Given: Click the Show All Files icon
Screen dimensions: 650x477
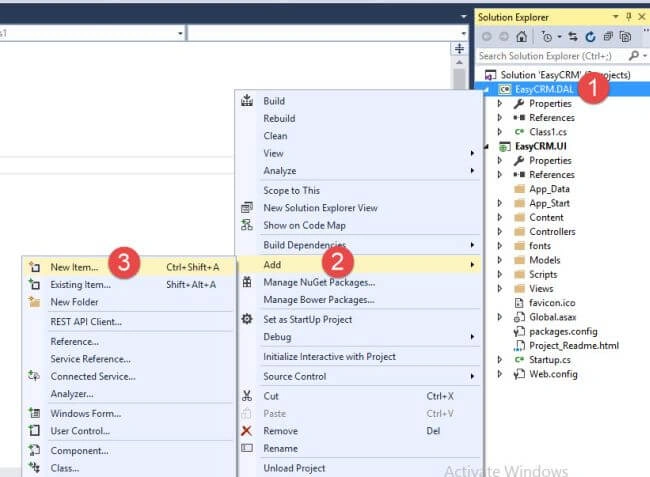Looking at the screenshot, I should point(625,37).
